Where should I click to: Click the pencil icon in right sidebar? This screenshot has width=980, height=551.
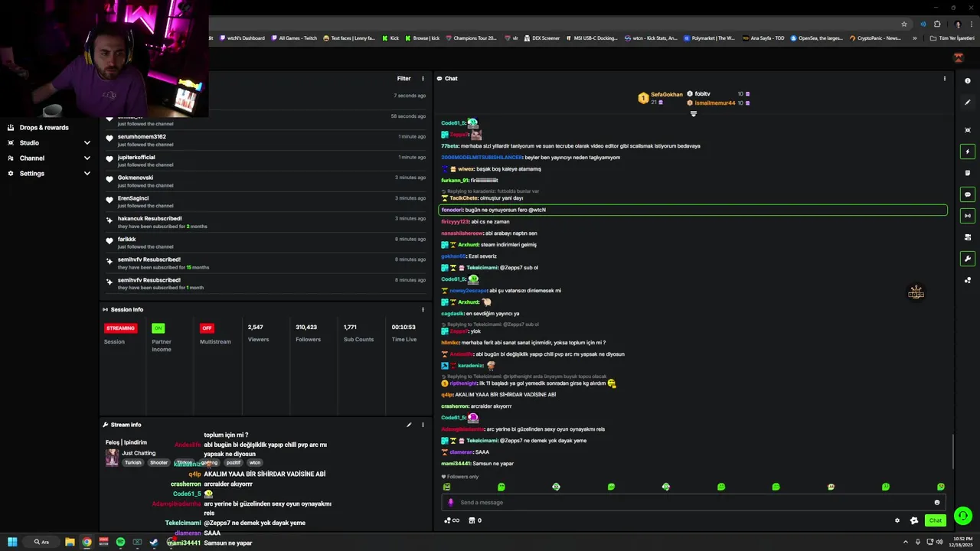(x=968, y=102)
